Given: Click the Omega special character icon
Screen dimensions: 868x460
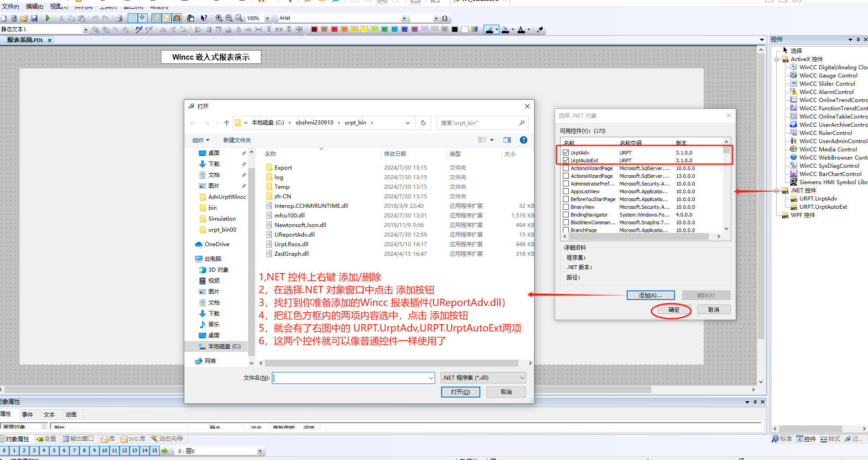Looking at the screenshot, I should point(445,18).
